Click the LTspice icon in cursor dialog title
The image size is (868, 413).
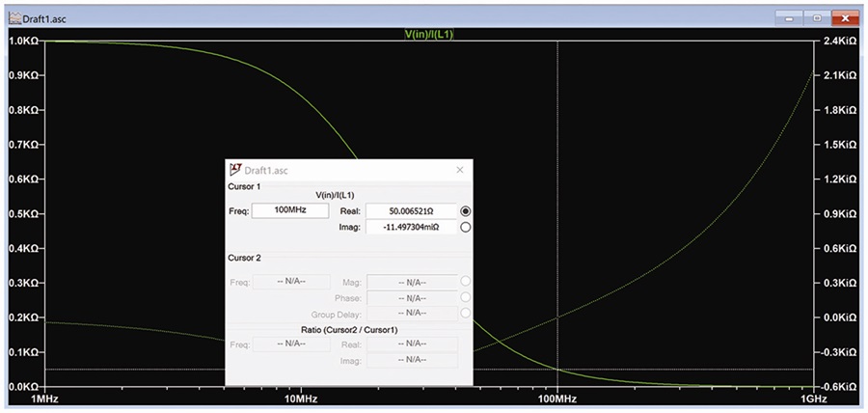coord(235,170)
